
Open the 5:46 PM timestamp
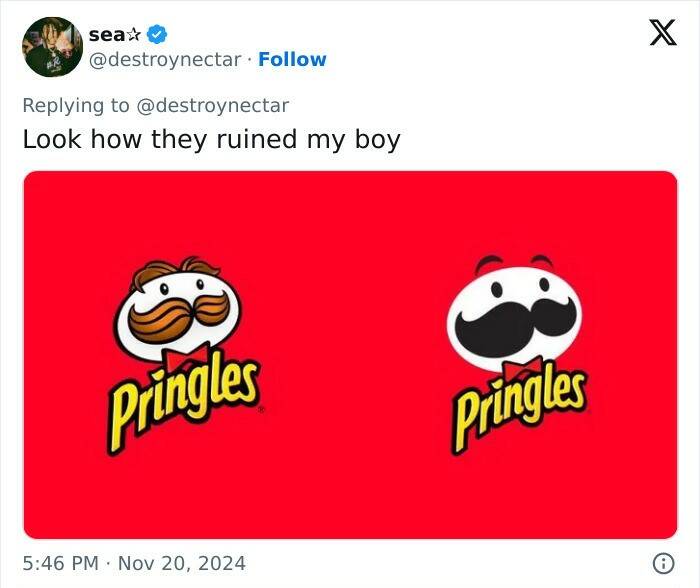(62, 563)
